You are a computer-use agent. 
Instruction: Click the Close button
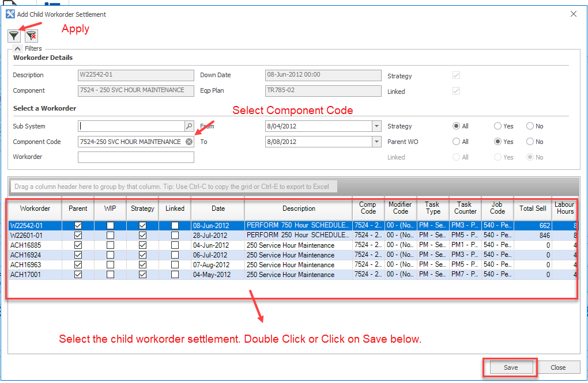(557, 367)
